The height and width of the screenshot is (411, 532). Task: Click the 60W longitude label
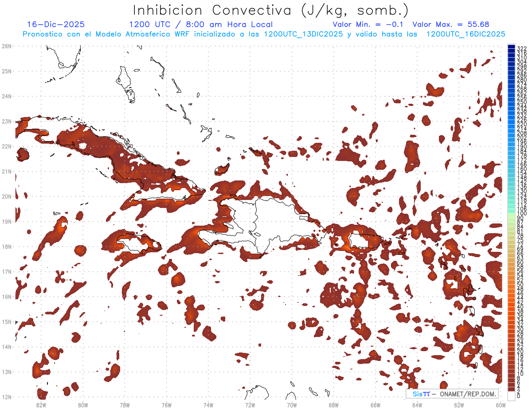coord(501,405)
